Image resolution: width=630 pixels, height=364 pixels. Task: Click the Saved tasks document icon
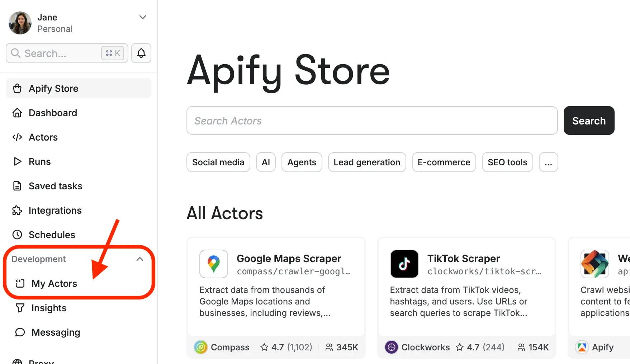[x=17, y=186]
